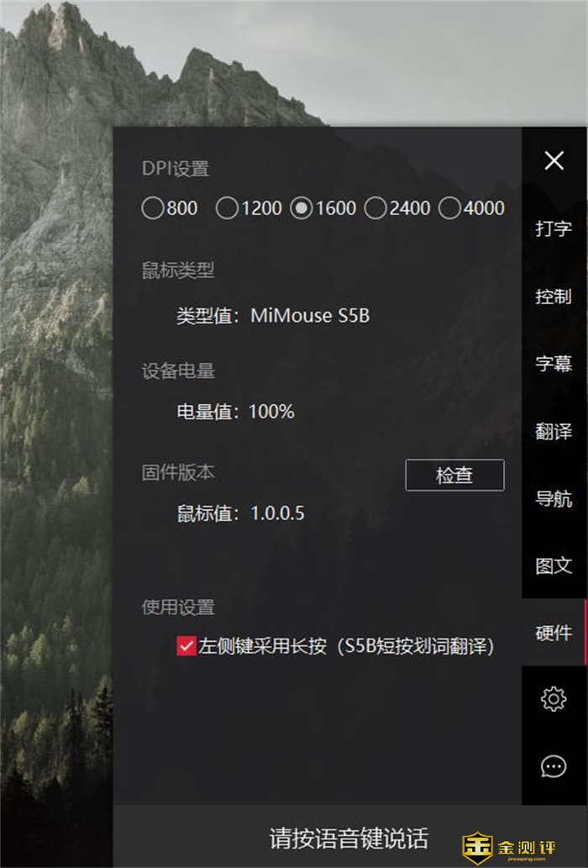Open the settings gear icon
Viewport: 588px width, 868px height.
[554, 698]
